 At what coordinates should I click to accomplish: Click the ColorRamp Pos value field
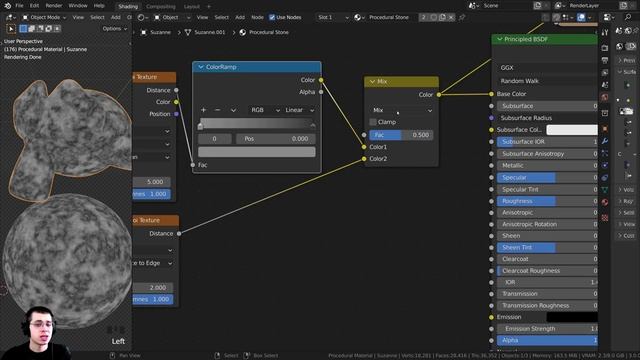(x=276, y=139)
